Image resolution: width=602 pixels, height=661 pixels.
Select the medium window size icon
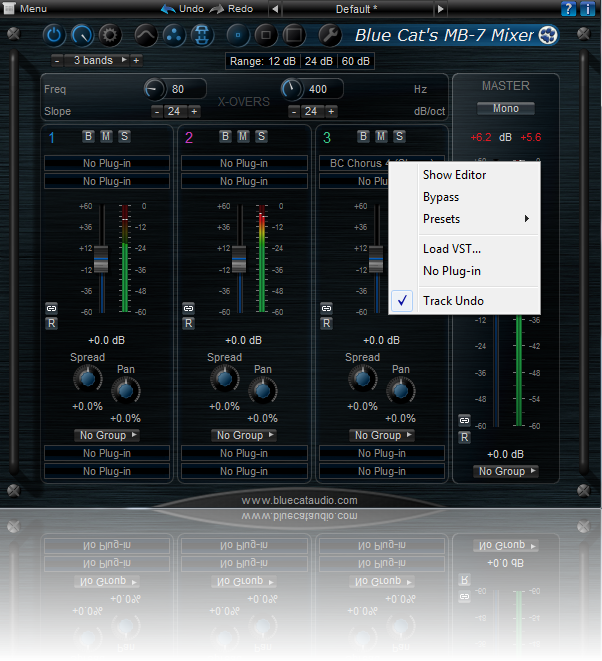pyautogui.click(x=266, y=35)
